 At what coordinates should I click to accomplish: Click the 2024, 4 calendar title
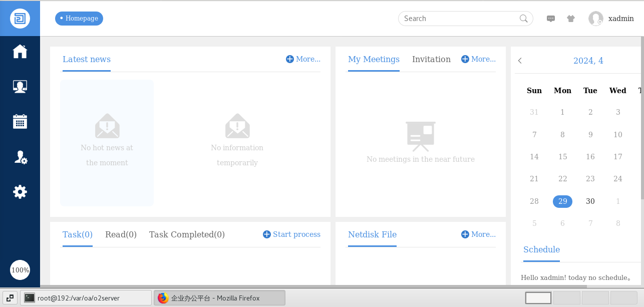point(588,61)
